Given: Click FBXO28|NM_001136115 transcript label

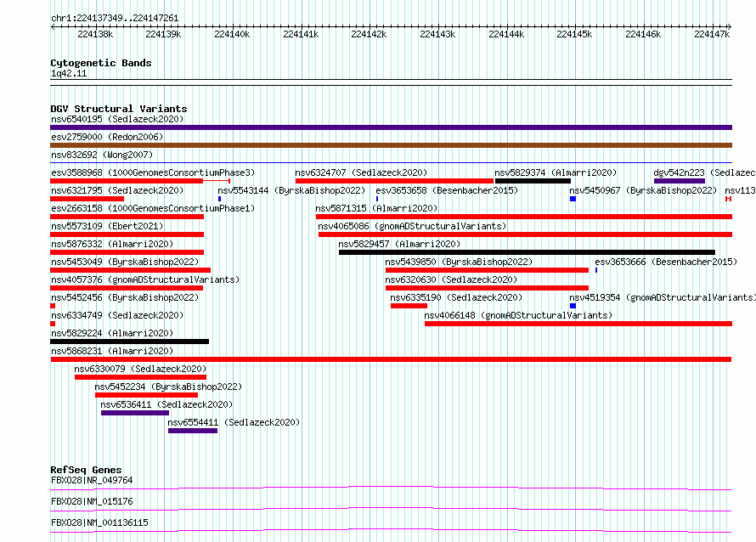Looking at the screenshot, I should [99, 522].
